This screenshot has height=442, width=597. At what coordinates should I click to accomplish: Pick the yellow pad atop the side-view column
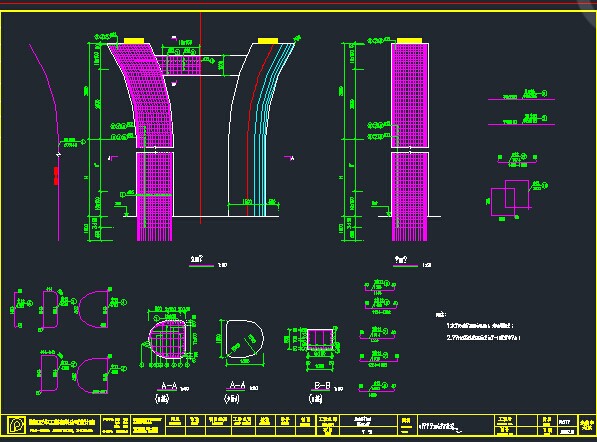(x=409, y=40)
